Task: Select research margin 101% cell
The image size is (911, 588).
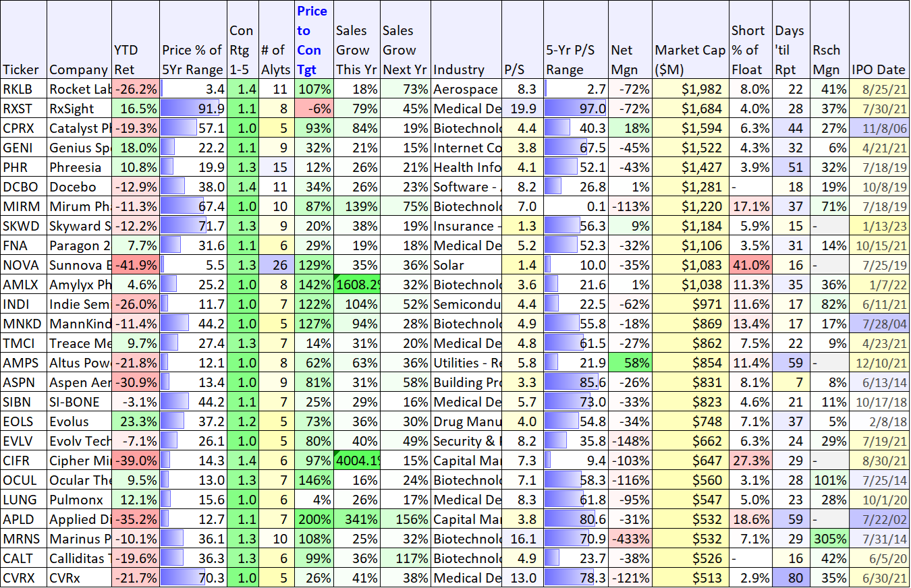Action: (829, 480)
